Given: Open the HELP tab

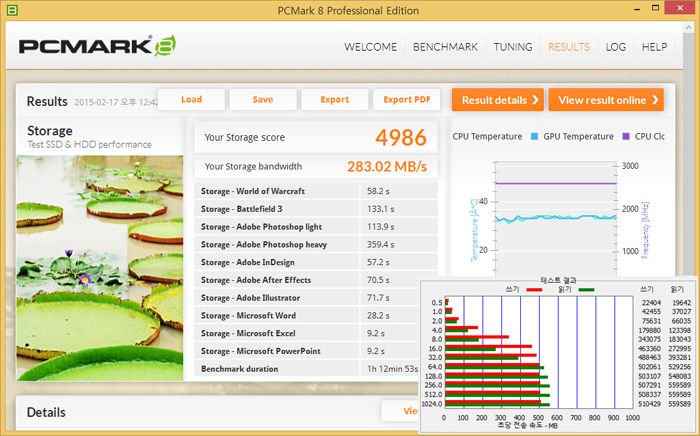Looking at the screenshot, I should 654,47.
